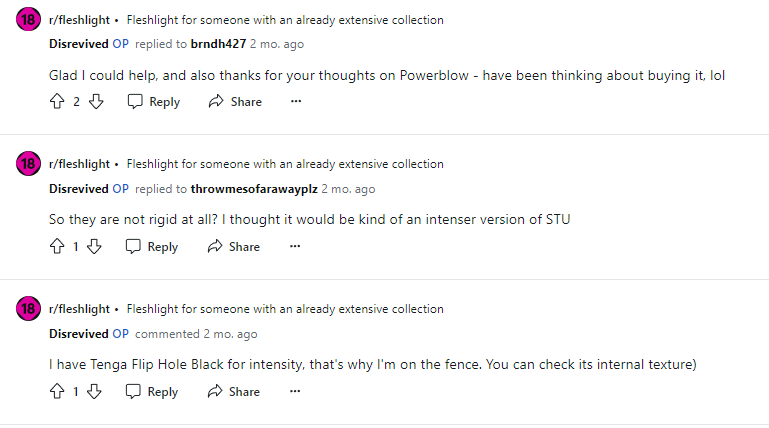Reply to the Powerblow comment
The image size is (769, 428).
tap(154, 102)
